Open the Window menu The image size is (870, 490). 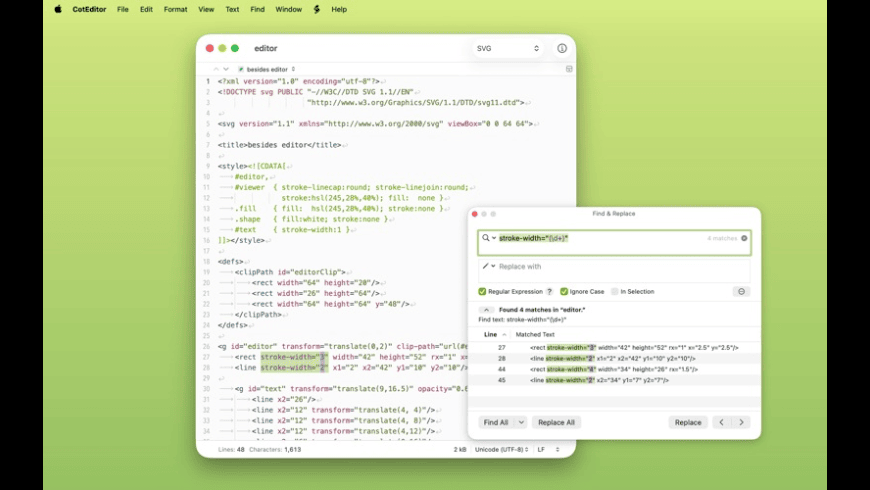(x=289, y=9)
